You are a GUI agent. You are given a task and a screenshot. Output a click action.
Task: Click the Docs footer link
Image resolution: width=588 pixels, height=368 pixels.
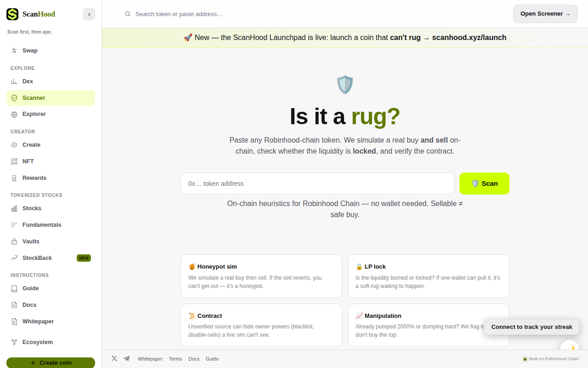click(x=194, y=359)
